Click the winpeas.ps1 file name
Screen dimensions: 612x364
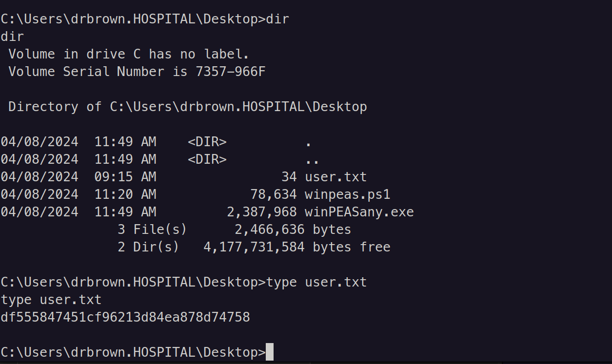[x=347, y=194]
